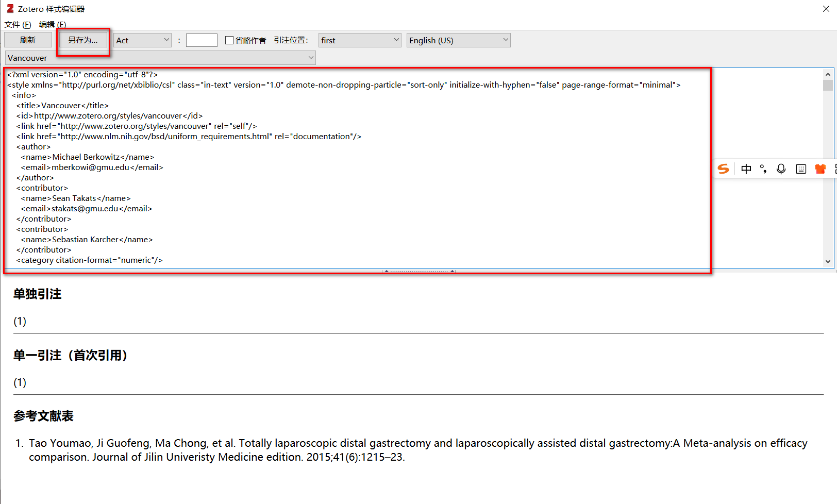The height and width of the screenshot is (504, 837).
Task: Click the microphone voice input icon
Action: tap(781, 169)
